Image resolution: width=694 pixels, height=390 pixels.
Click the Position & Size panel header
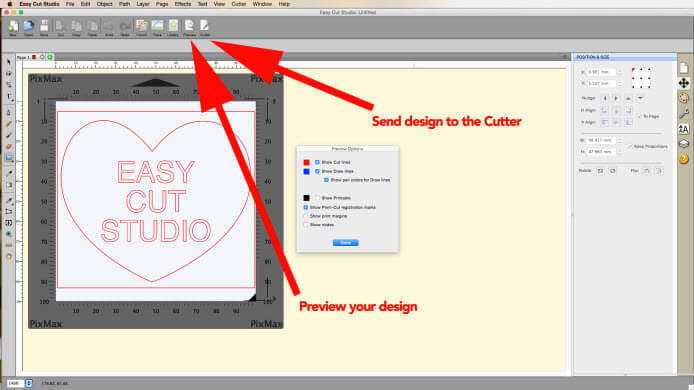coord(625,57)
